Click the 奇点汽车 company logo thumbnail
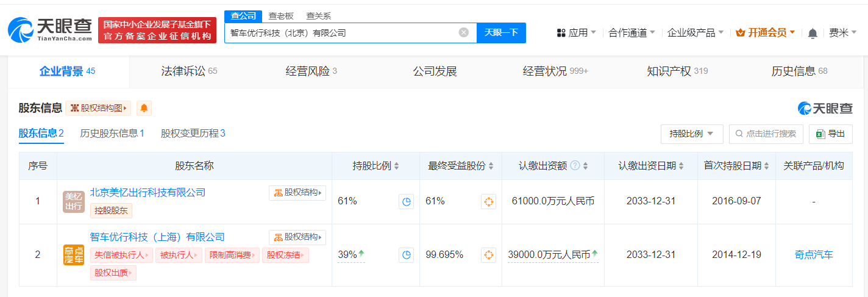Image resolution: width=868 pixels, height=297 pixels. (74, 255)
